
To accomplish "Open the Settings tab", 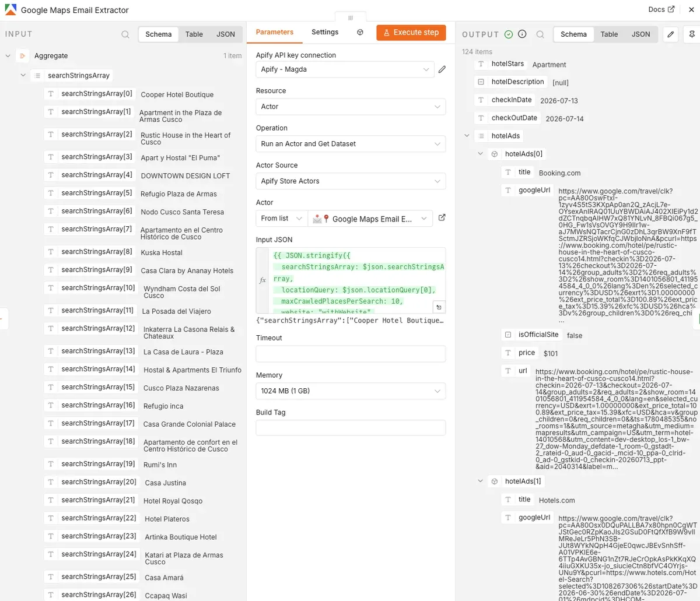I will pos(325,32).
